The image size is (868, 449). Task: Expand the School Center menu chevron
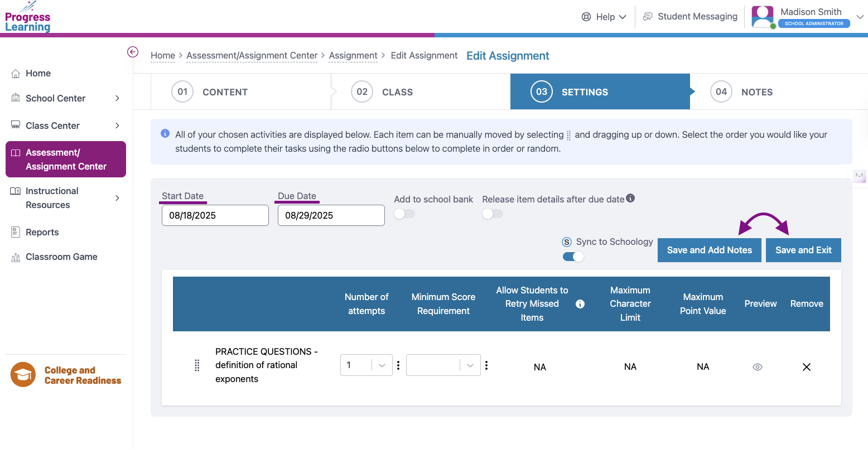click(x=117, y=98)
